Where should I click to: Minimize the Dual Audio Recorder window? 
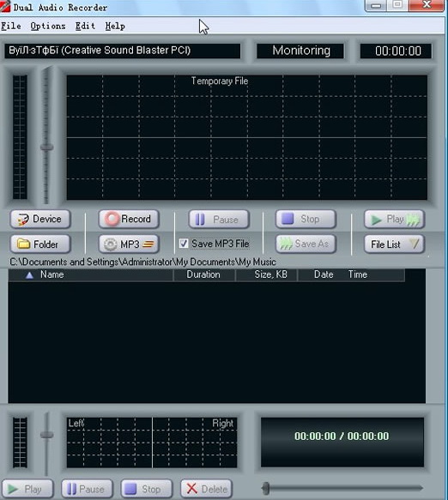(x=376, y=5)
